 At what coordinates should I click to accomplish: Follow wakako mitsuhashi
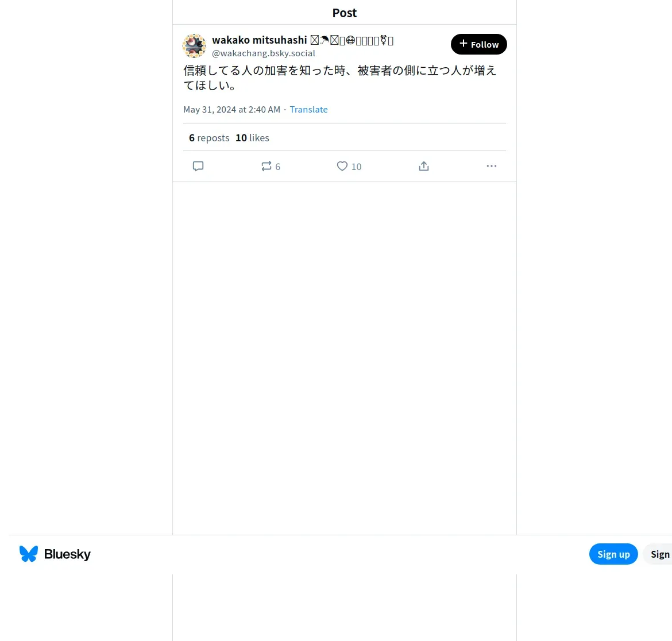tap(478, 44)
